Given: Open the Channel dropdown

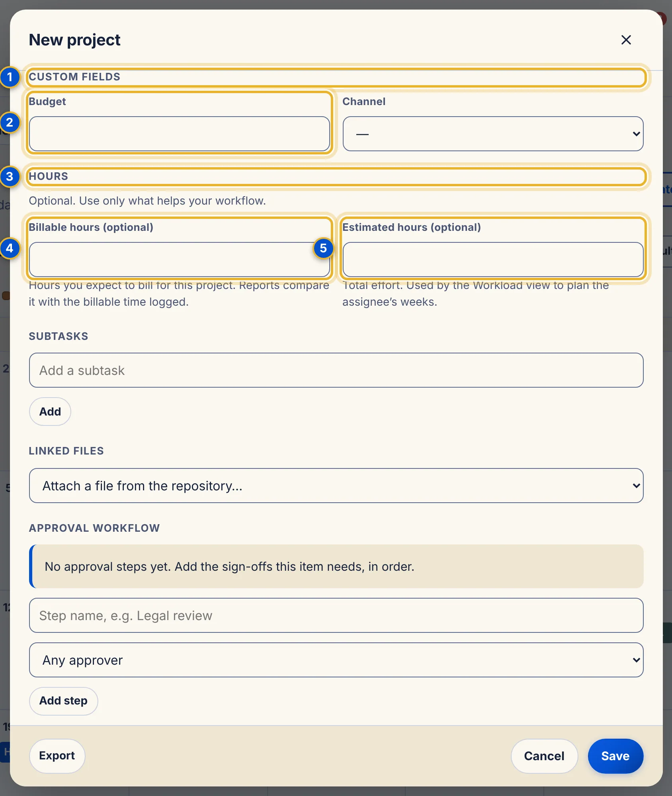Looking at the screenshot, I should tap(493, 134).
